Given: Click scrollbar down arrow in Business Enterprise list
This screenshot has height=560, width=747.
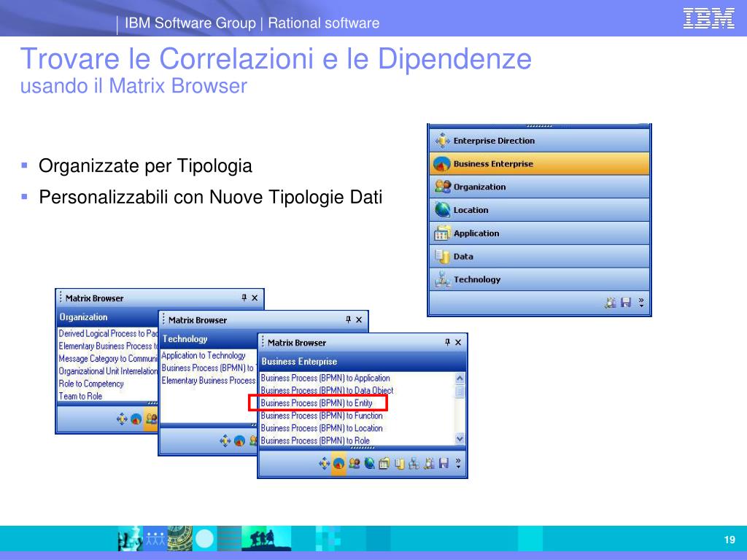Looking at the screenshot, I should (x=460, y=438).
